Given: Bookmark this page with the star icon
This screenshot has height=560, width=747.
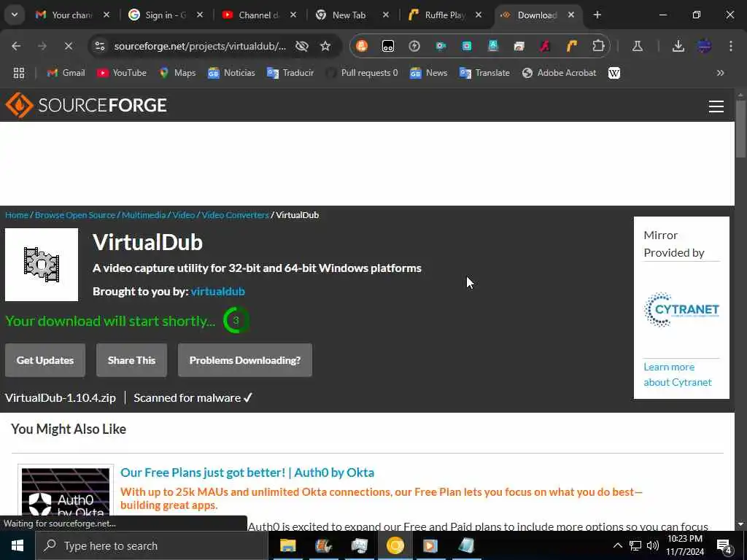Looking at the screenshot, I should click(x=325, y=46).
